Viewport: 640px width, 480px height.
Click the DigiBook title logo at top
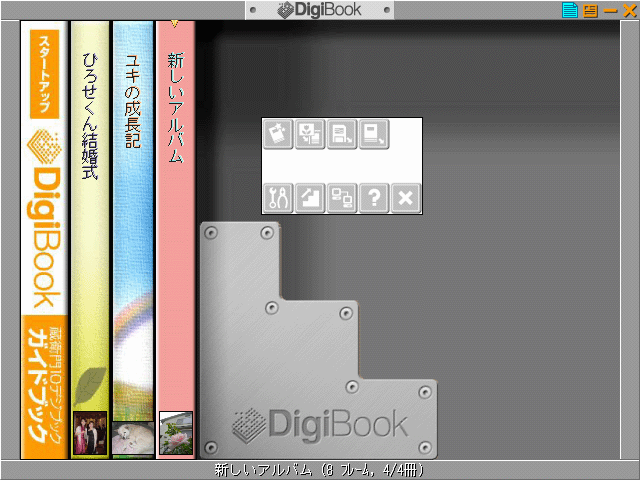click(x=319, y=10)
